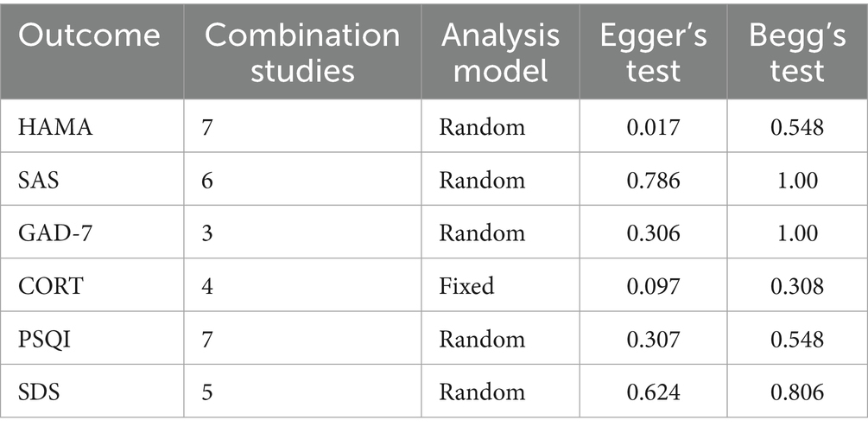Select the Egger's value 0.786

[x=654, y=180]
